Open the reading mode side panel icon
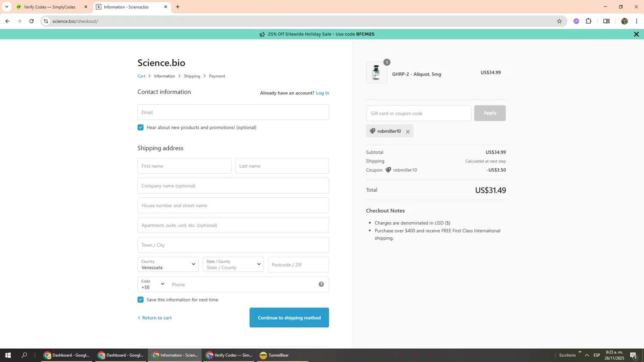 click(606, 21)
